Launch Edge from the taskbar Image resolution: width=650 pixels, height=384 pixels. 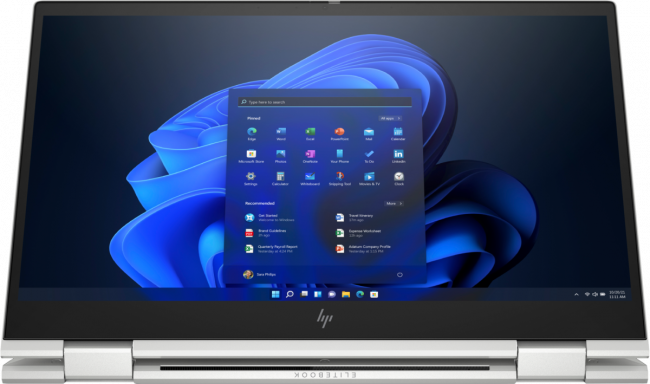pos(360,294)
